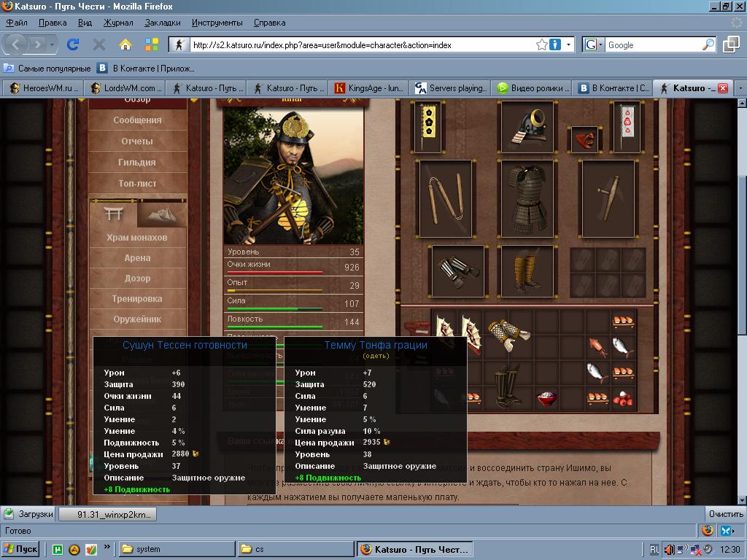
Task: Select the dark boots in inventory
Action: point(508,386)
